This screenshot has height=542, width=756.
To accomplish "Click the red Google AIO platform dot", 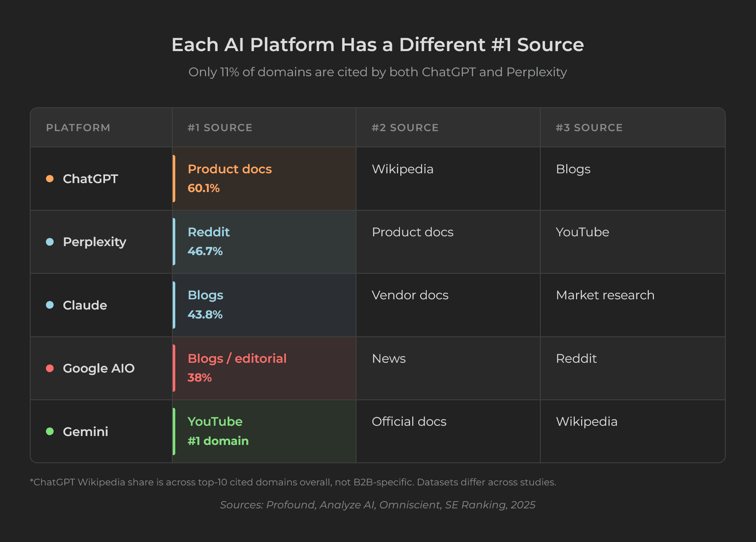I will pyautogui.click(x=50, y=369).
